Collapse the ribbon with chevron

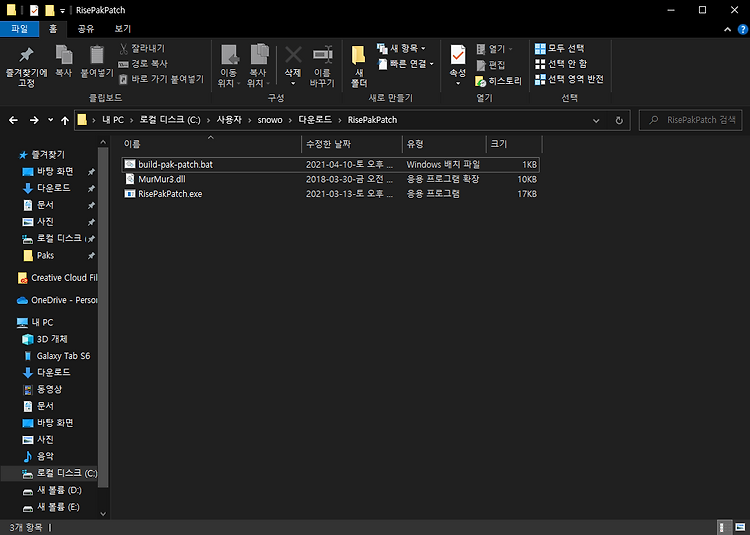tap(728, 30)
